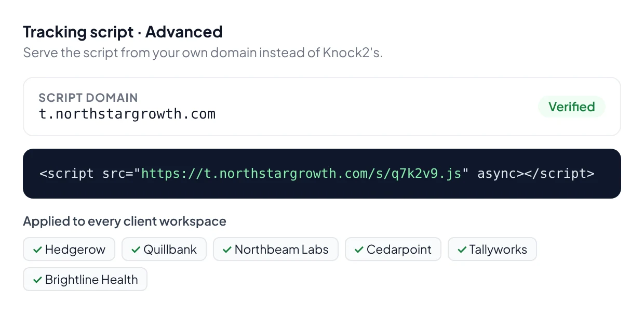Click the Quillbank workspace chip

pyautogui.click(x=164, y=250)
